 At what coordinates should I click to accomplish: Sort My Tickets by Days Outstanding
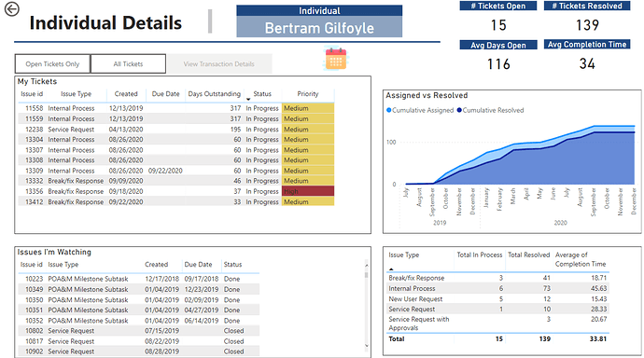(214, 94)
